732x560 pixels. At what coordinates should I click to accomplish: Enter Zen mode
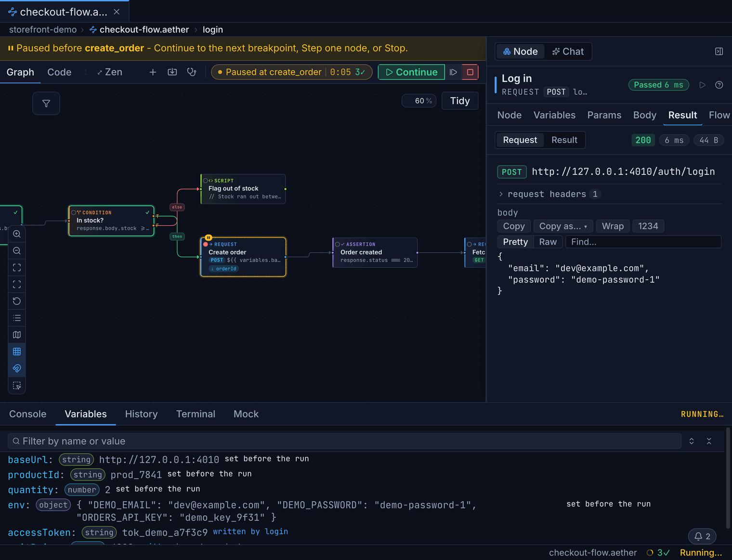[x=109, y=72]
